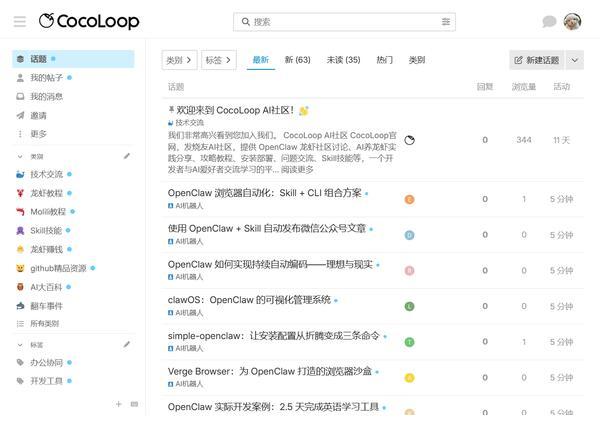Screen dimensions: 612x425
Task: Open the CocoLoop logo home link
Action: (89, 21)
